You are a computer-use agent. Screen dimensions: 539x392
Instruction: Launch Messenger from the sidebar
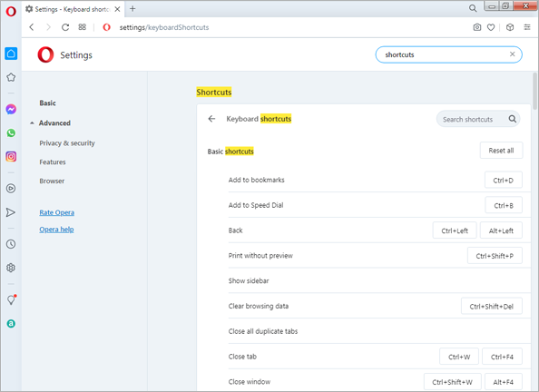coord(11,110)
